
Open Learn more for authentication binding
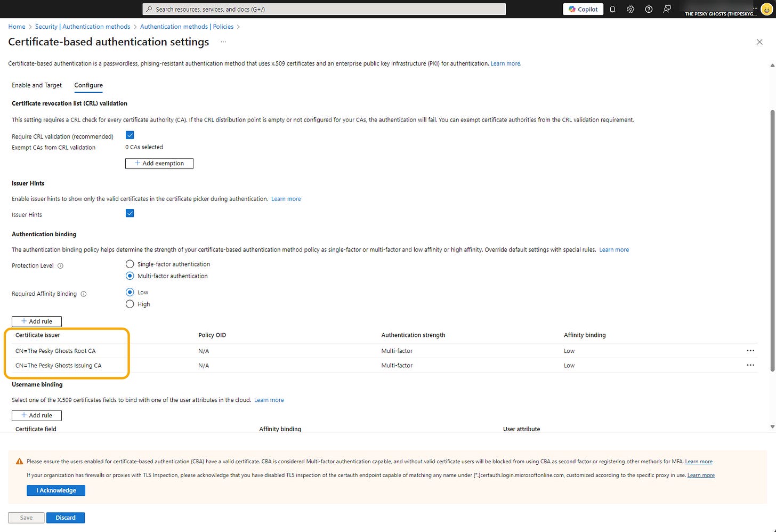click(x=614, y=249)
